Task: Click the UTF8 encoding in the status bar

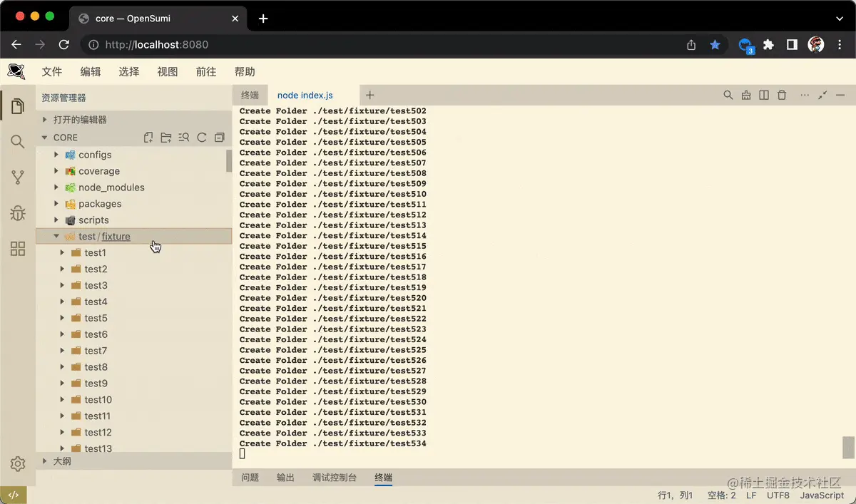Action: [x=778, y=495]
